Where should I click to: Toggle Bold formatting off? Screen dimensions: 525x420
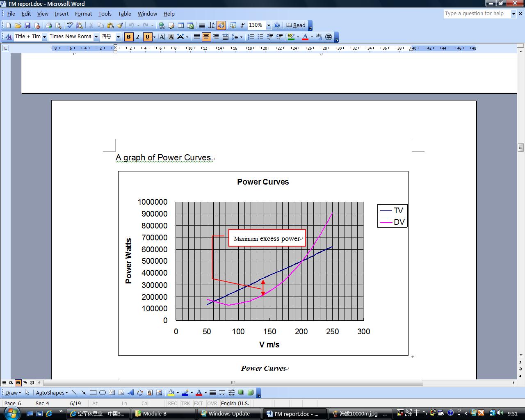(128, 37)
